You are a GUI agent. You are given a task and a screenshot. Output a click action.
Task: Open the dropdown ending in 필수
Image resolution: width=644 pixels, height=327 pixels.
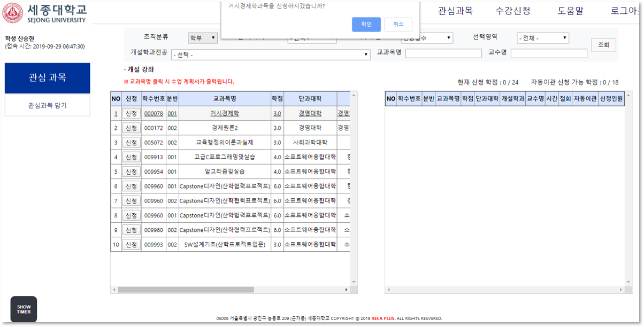click(427, 38)
